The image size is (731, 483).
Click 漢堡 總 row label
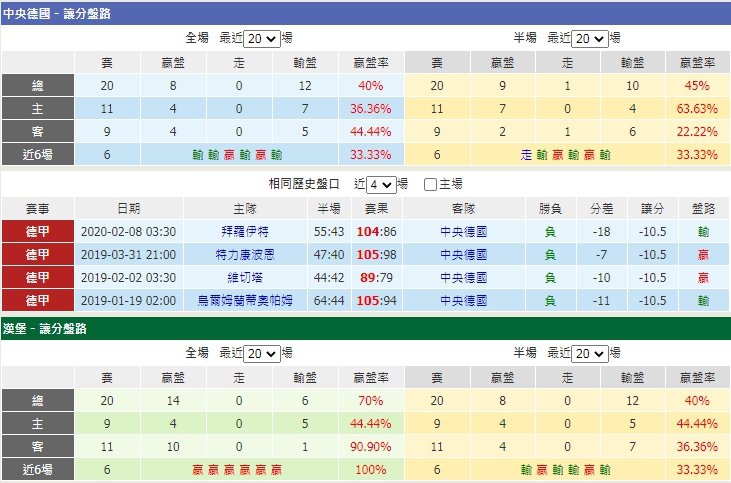pyautogui.click(x=38, y=401)
